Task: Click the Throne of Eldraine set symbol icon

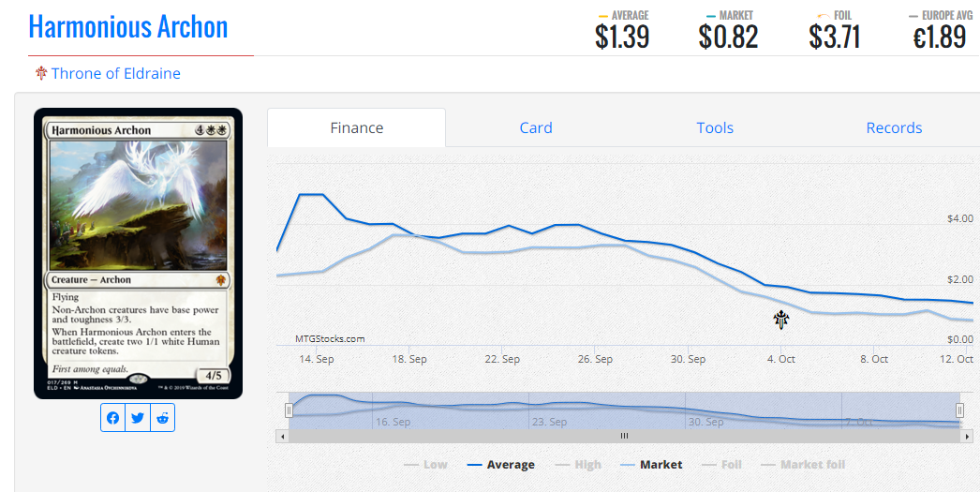Action: 41,73
